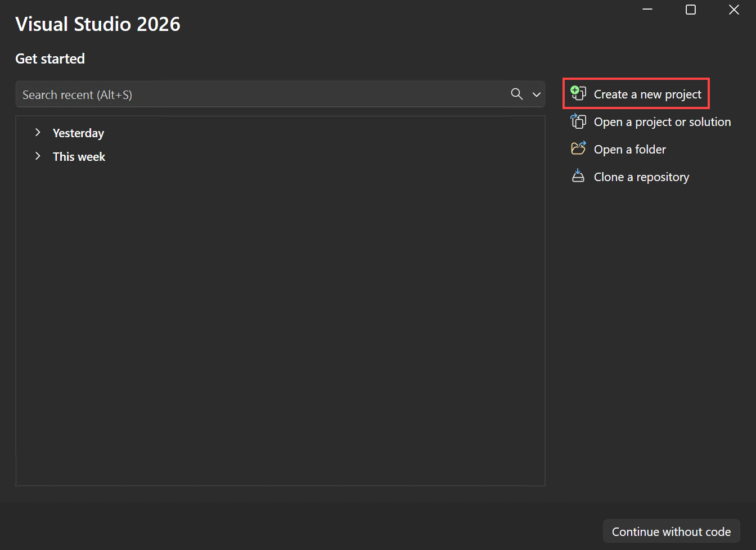Screen dimensions: 756x550
Task: Select the Open a project or solution icon
Action: click(x=578, y=121)
